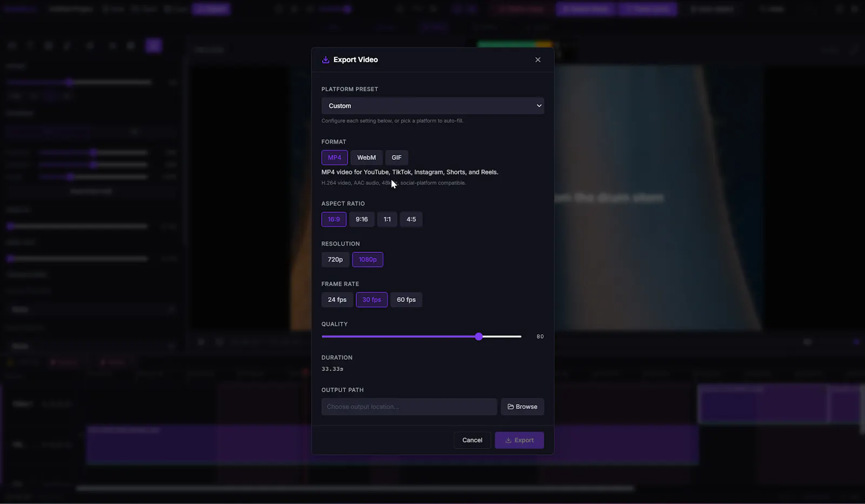The image size is (865, 504).
Task: Click the quality value 80
Action: [540, 337]
